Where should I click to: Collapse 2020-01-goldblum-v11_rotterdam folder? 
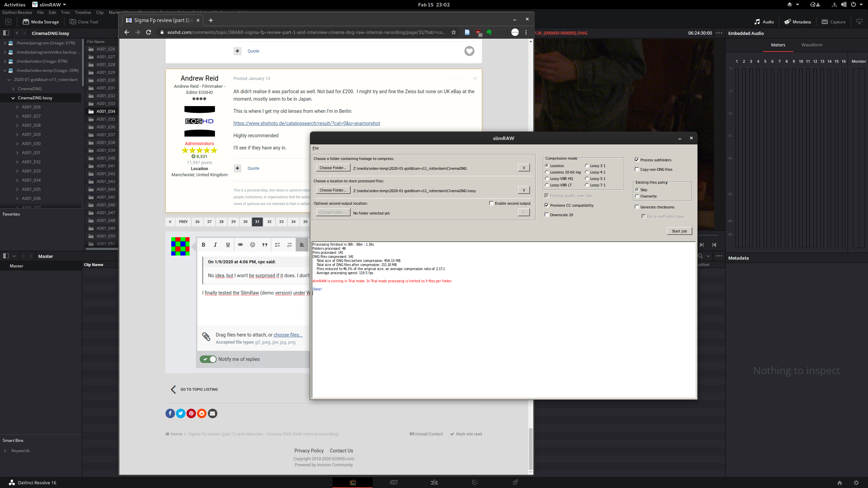tap(9, 80)
